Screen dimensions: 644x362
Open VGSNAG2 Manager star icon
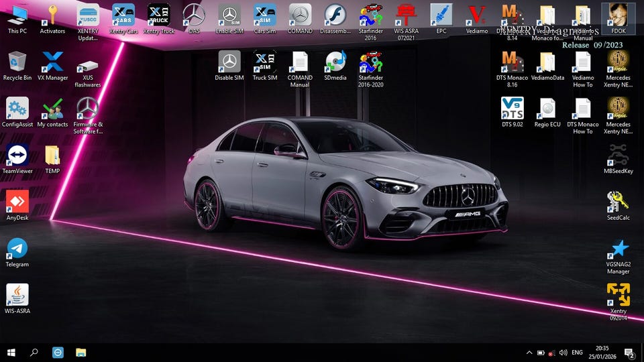tap(618, 257)
